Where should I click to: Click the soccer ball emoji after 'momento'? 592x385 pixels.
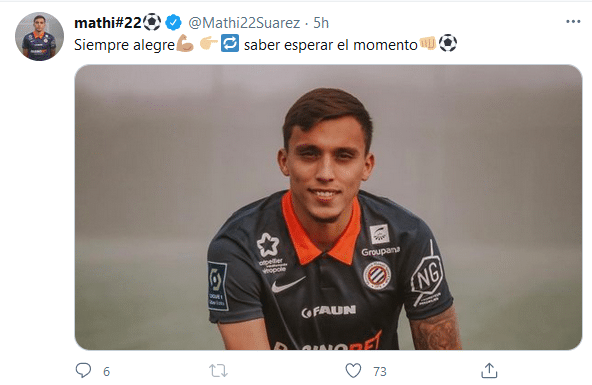point(448,43)
